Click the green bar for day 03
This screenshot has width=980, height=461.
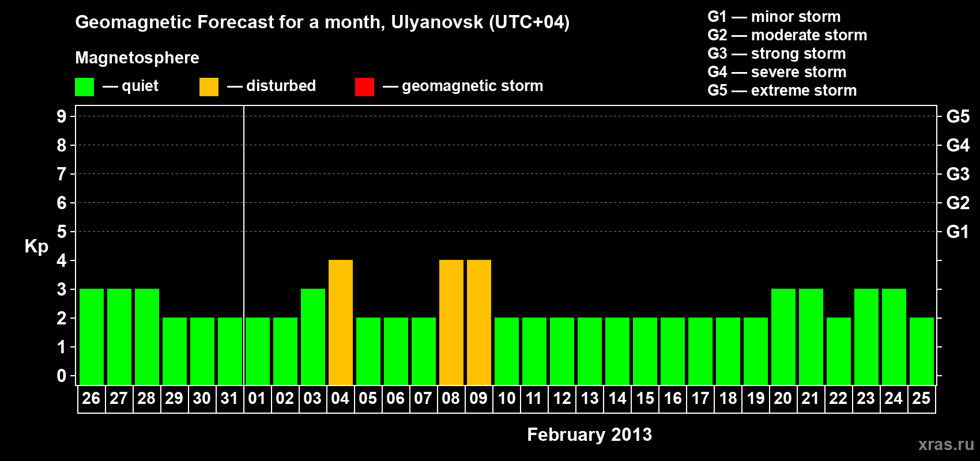click(313, 337)
